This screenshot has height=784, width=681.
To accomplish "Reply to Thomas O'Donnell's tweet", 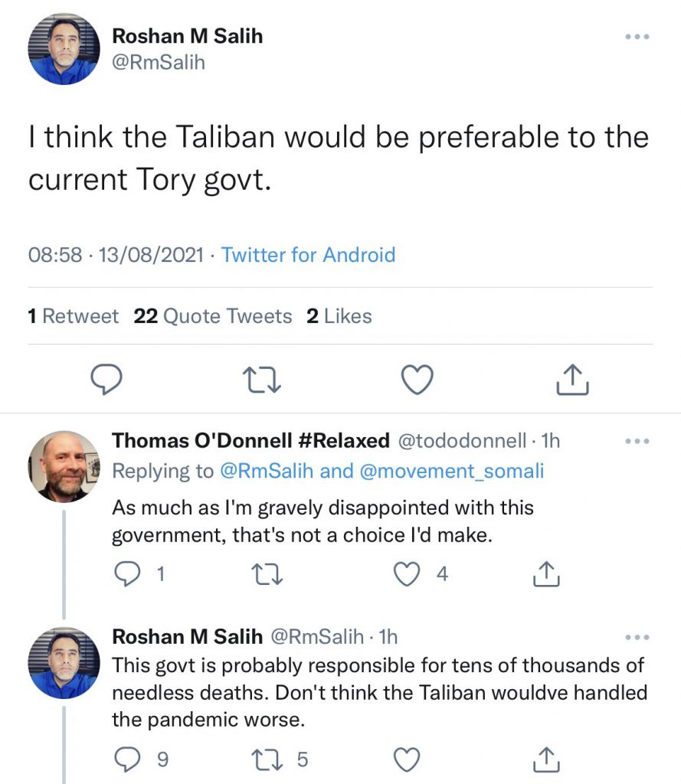I will click(126, 574).
